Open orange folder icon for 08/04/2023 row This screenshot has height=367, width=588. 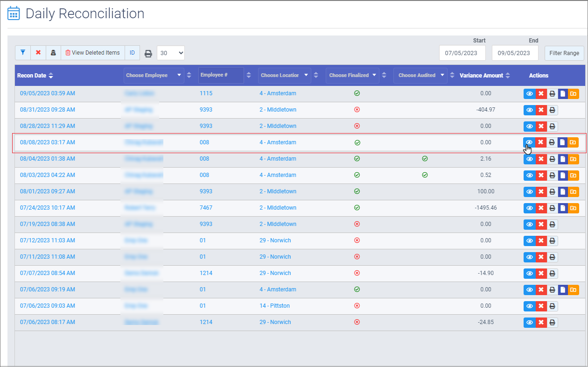pyautogui.click(x=573, y=159)
